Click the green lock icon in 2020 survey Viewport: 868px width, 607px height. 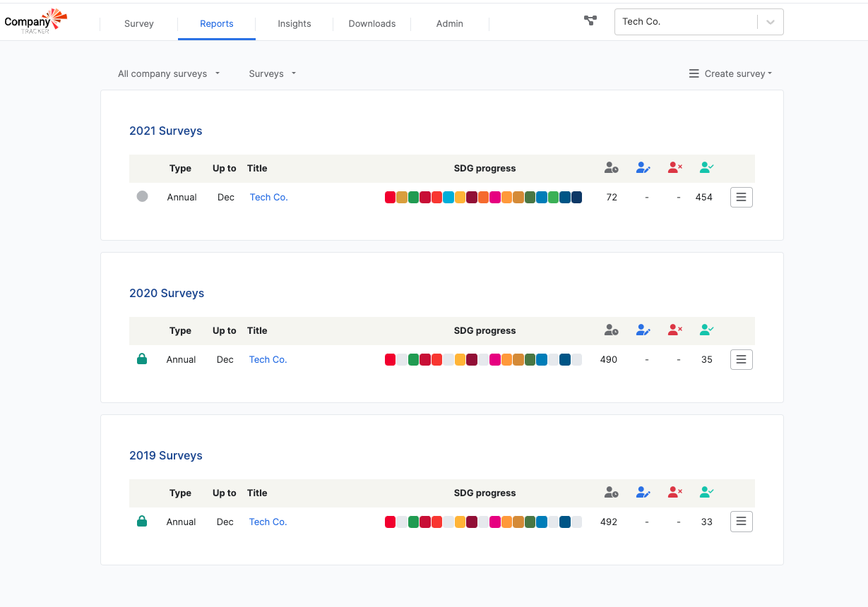click(x=142, y=359)
